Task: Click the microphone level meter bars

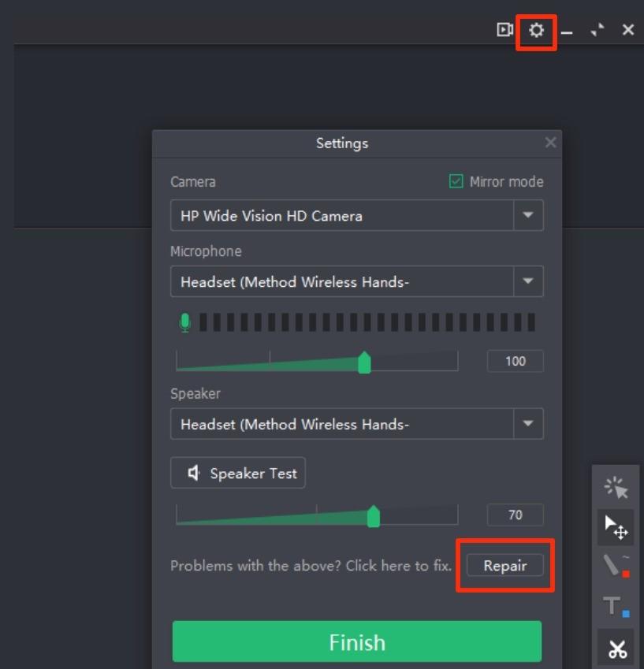Action: tap(367, 322)
